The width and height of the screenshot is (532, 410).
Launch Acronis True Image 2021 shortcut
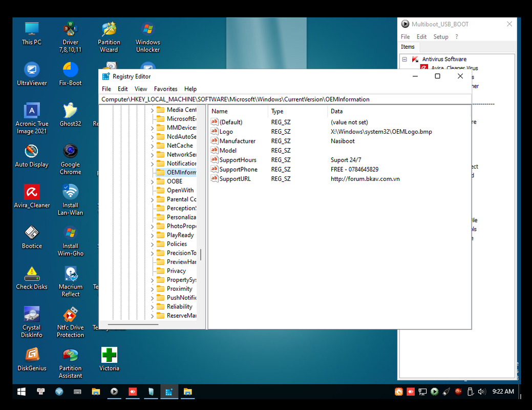point(32,118)
